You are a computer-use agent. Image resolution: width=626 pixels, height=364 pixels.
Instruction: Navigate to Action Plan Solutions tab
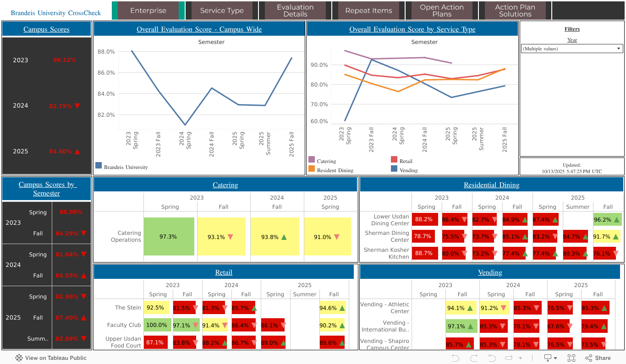pos(515,11)
